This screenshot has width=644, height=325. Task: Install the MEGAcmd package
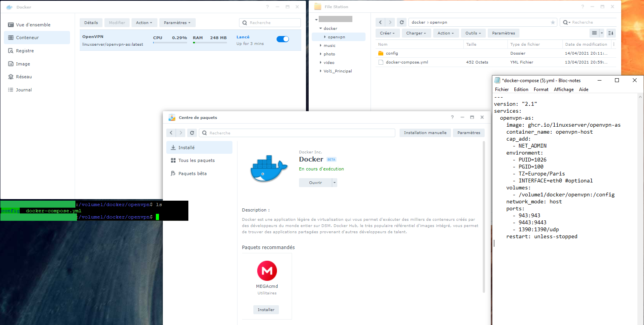point(266,310)
